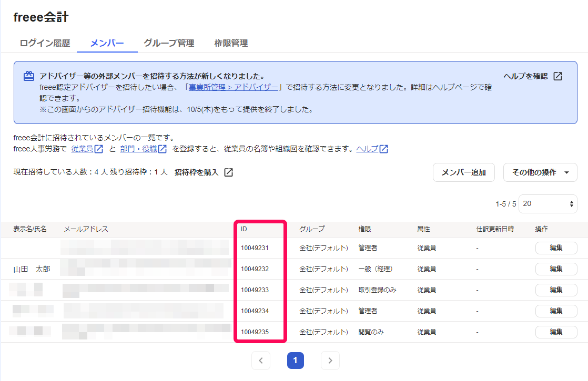Click the name 山田 太郎
Screen dimensions: 588x381
[32, 269]
